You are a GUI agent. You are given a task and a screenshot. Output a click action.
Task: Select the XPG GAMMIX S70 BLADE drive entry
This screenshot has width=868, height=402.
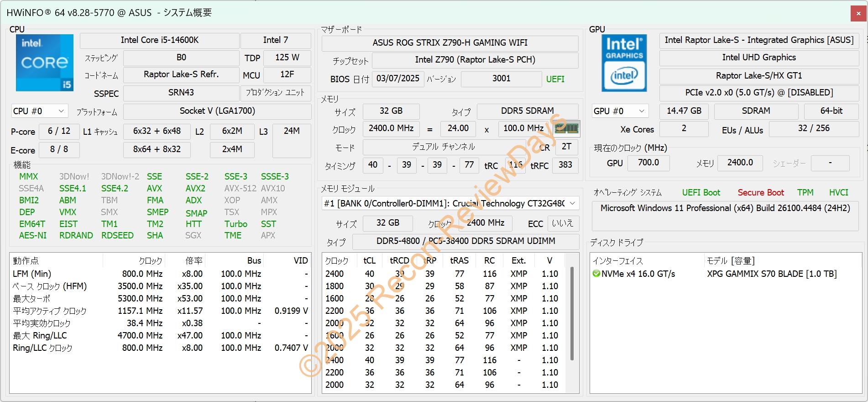[x=771, y=274]
